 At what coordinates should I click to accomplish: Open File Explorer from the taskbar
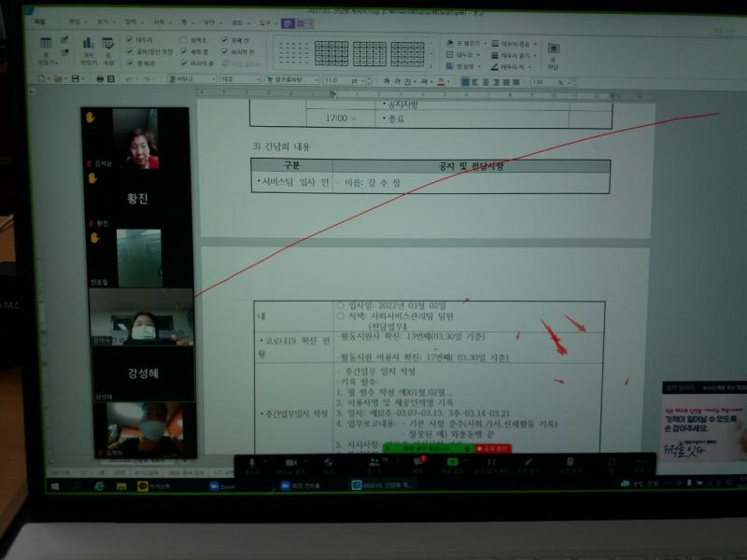coord(121,486)
